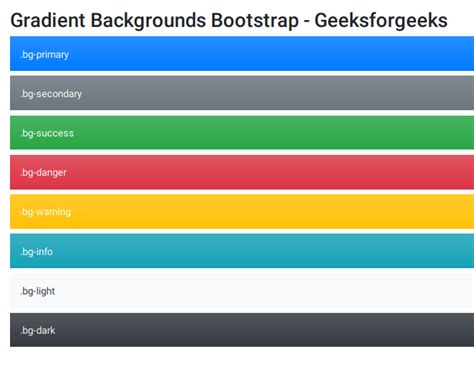Select the red .bg-danger gradient bar
The width and height of the screenshot is (474, 373).
pos(242,172)
